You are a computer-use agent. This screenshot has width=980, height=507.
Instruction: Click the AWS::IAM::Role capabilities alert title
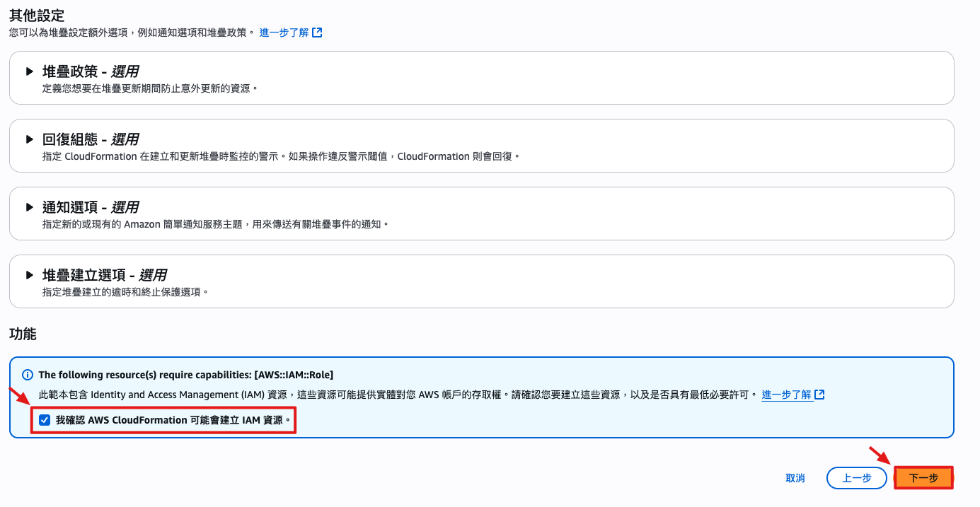coord(186,375)
